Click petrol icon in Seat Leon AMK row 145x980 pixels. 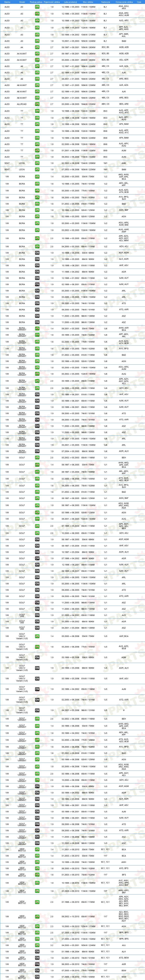37,163
